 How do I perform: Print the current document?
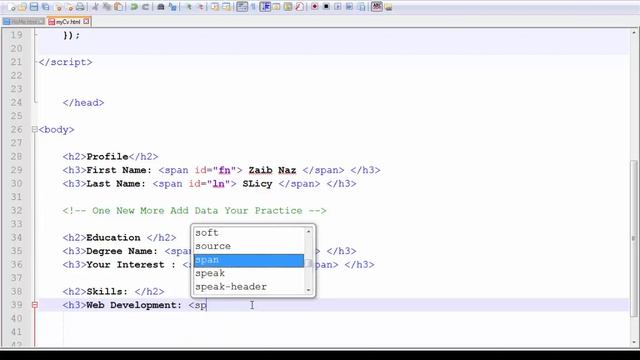click(x=80, y=7)
